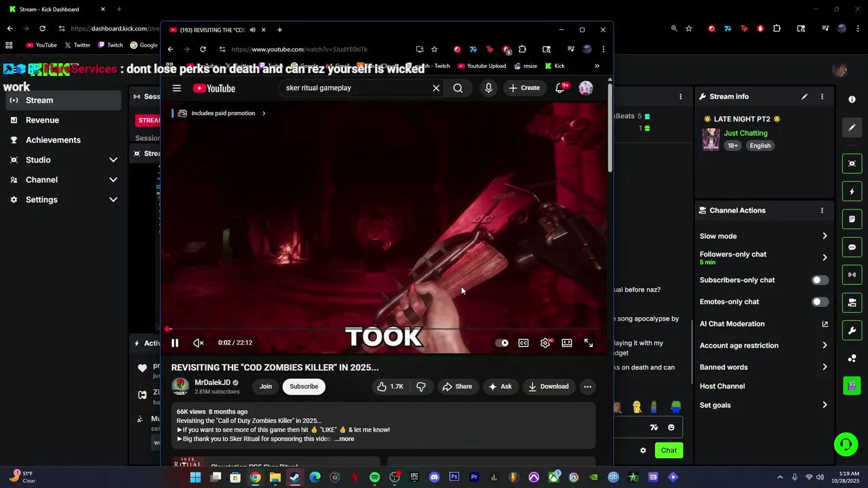Open the Ask AI button

[x=500, y=386]
